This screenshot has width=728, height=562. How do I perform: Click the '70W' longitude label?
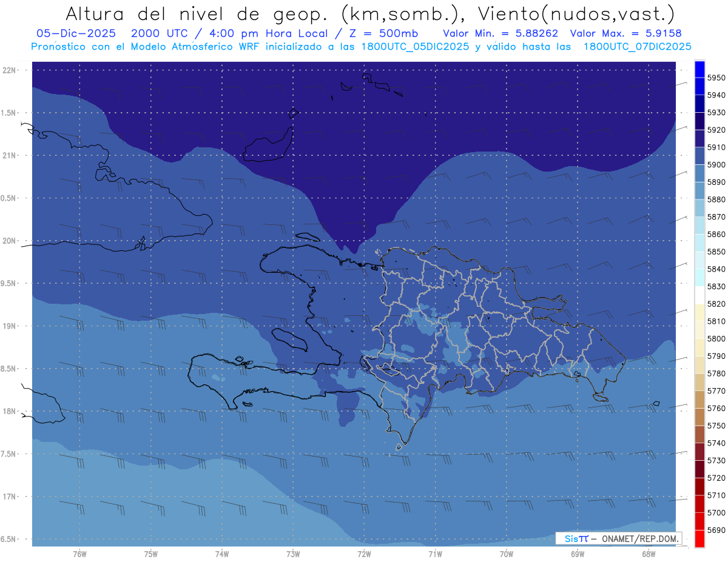(507, 554)
